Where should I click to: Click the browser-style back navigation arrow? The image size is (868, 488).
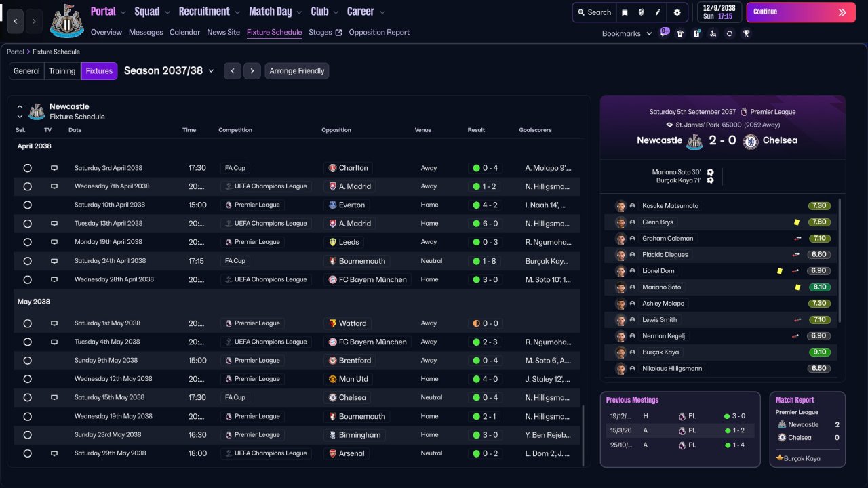point(16,21)
